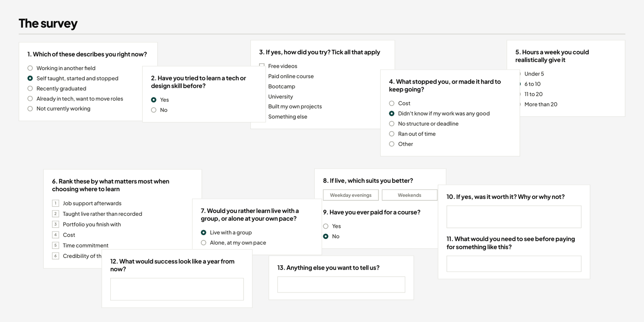Viewport: 644px width, 322px height.
Task: Click the 'University' option in question 3
Action: 281,97
